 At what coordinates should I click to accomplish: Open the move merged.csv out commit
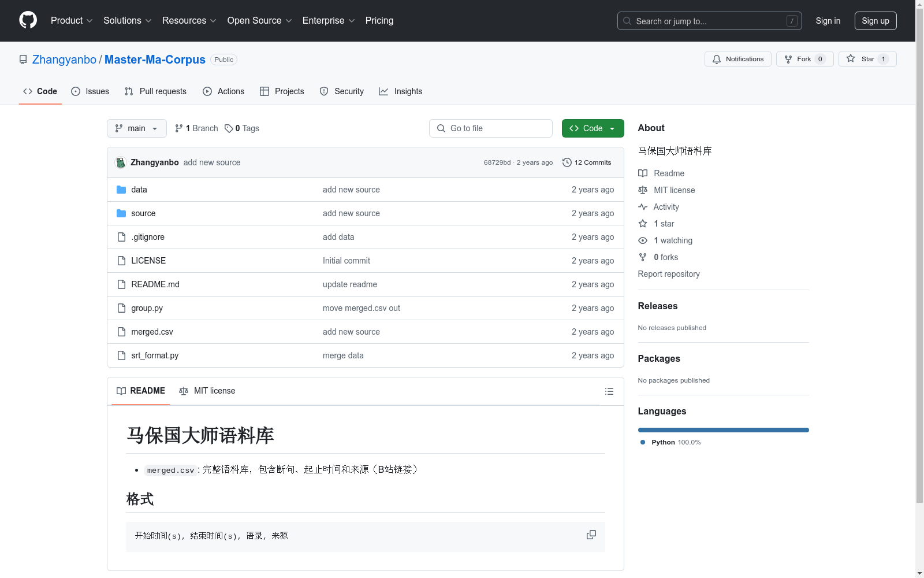(362, 308)
